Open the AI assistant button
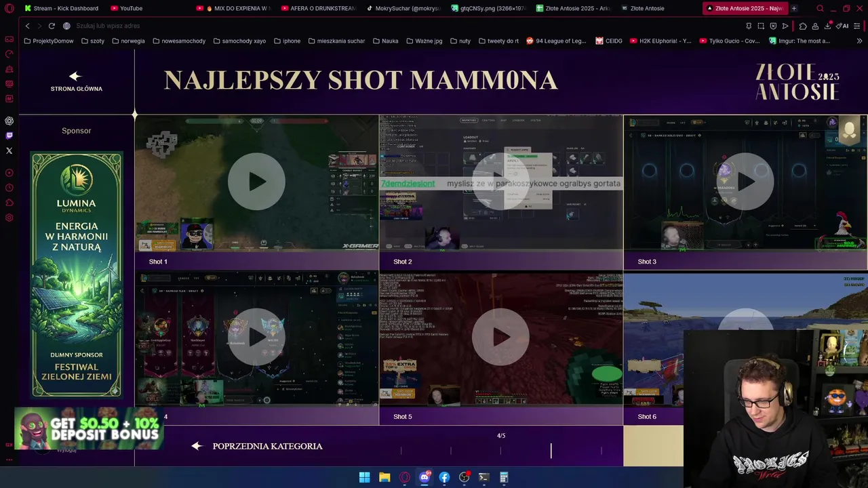 point(842,26)
